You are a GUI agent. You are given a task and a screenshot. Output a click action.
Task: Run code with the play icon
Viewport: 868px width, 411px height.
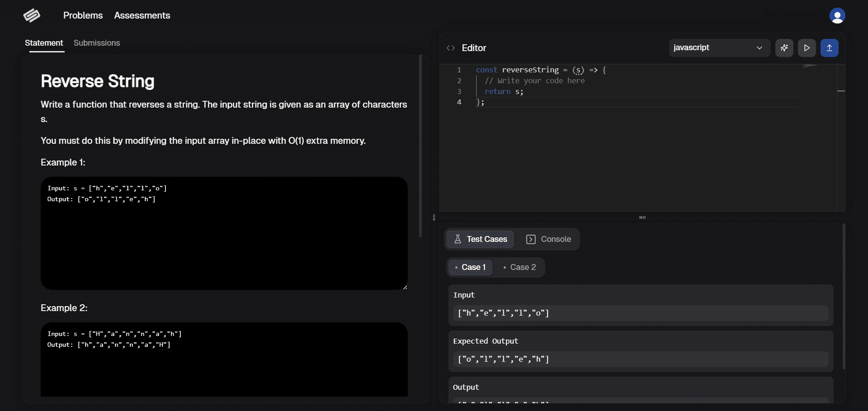(x=807, y=48)
